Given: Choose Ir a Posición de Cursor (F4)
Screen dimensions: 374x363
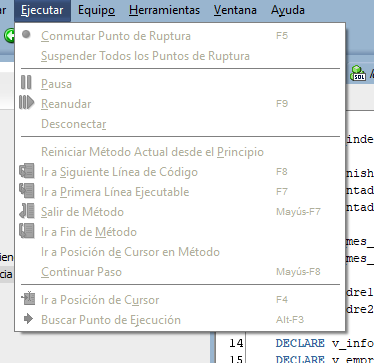Looking at the screenshot, I should tap(180, 300).
